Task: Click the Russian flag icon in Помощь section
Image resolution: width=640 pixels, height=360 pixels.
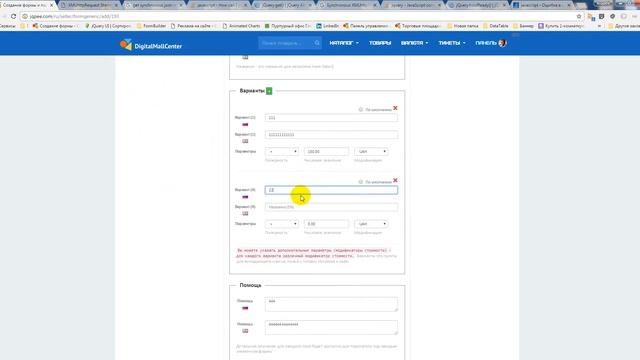Action: point(245,308)
